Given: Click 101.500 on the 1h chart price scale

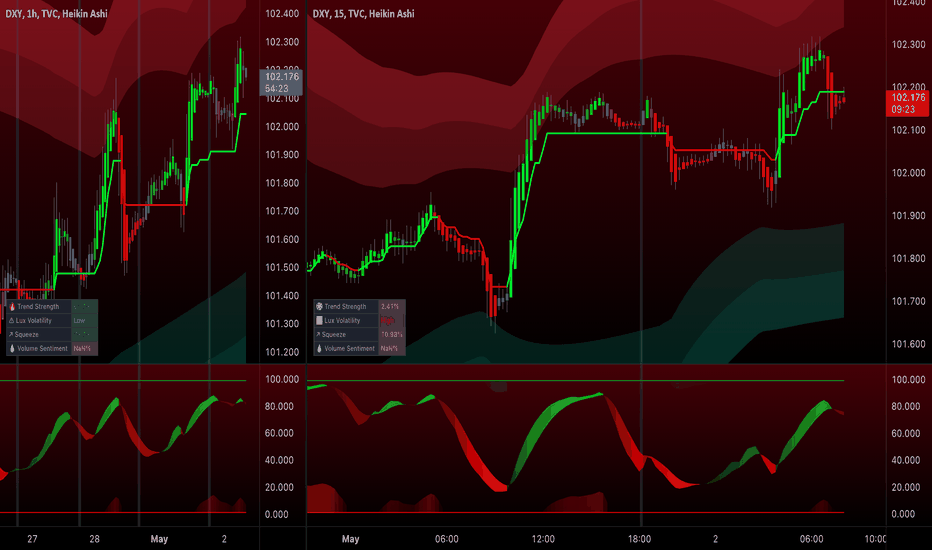Looking at the screenshot, I should [x=282, y=268].
